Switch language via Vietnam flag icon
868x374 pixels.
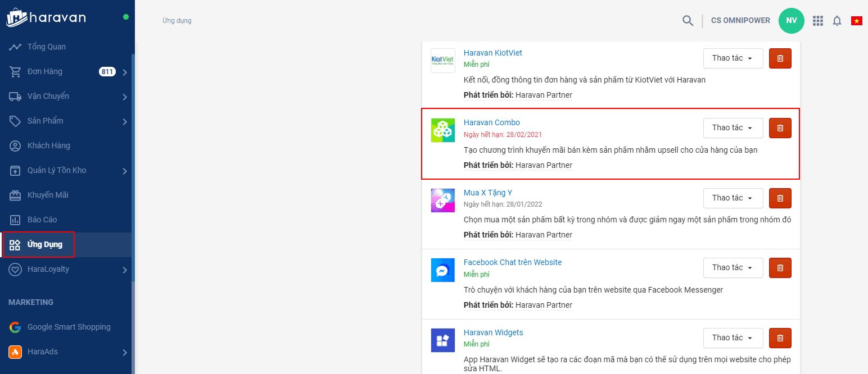click(857, 21)
